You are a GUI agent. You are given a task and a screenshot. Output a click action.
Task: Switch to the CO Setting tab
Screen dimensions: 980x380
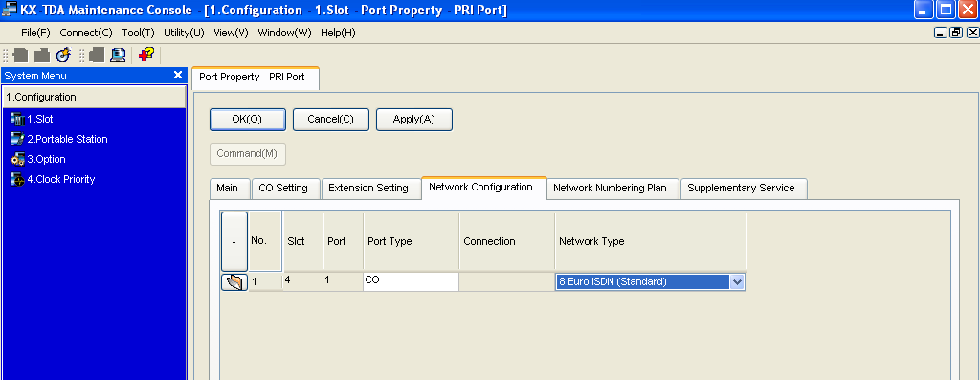283,189
